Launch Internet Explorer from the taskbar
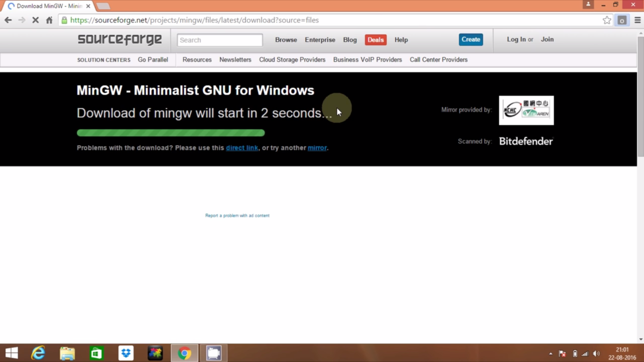Screen dimensions: 644x362 (38, 353)
